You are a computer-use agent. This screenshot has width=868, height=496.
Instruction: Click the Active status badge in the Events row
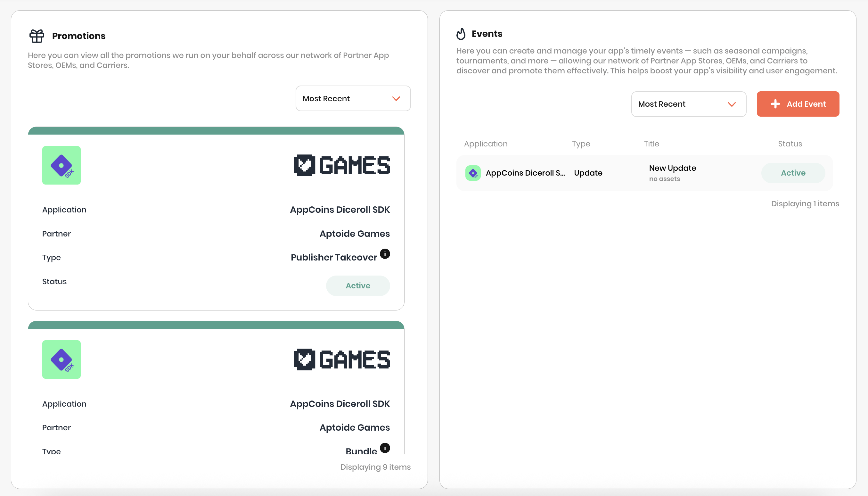(x=793, y=173)
